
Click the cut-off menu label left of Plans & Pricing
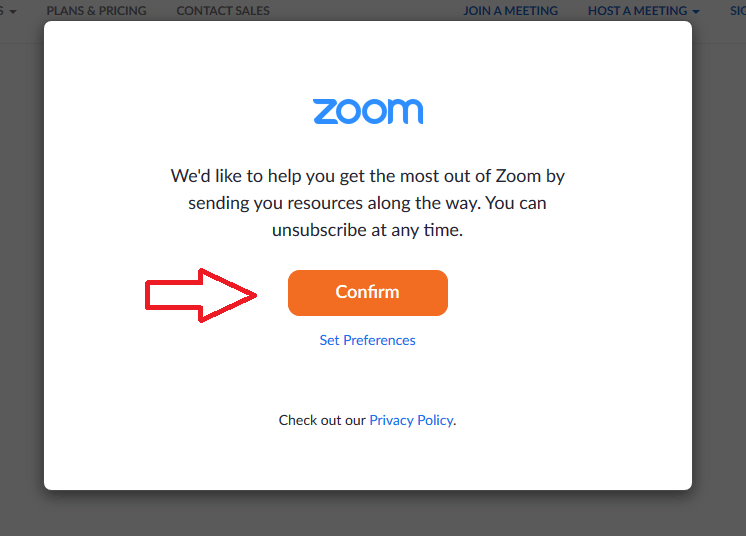tap(2, 11)
